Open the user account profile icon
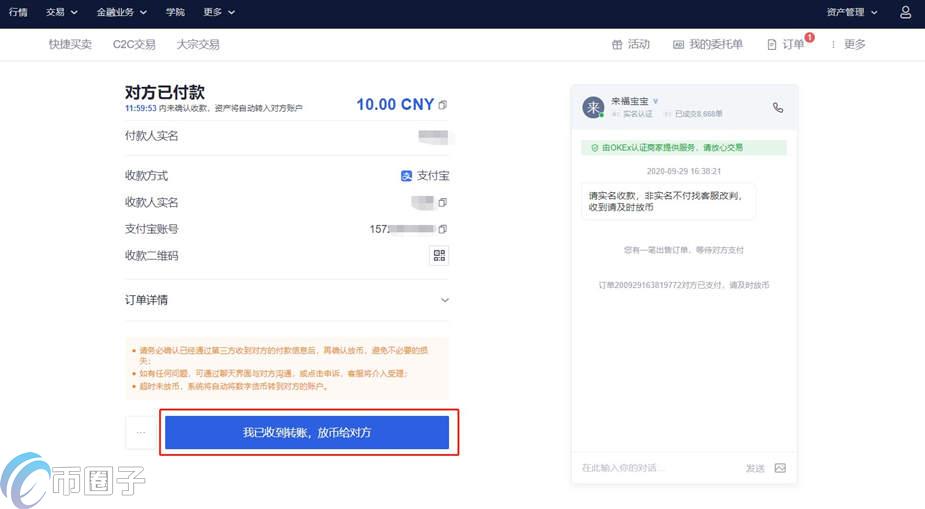 tap(906, 12)
